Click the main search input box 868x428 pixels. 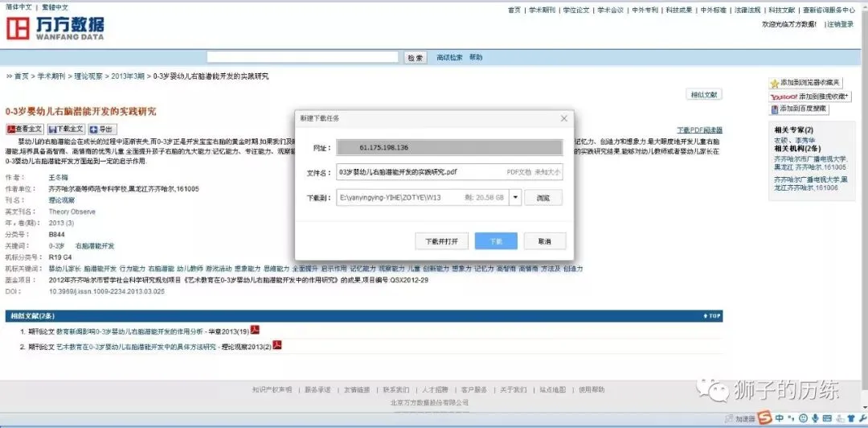pos(303,57)
